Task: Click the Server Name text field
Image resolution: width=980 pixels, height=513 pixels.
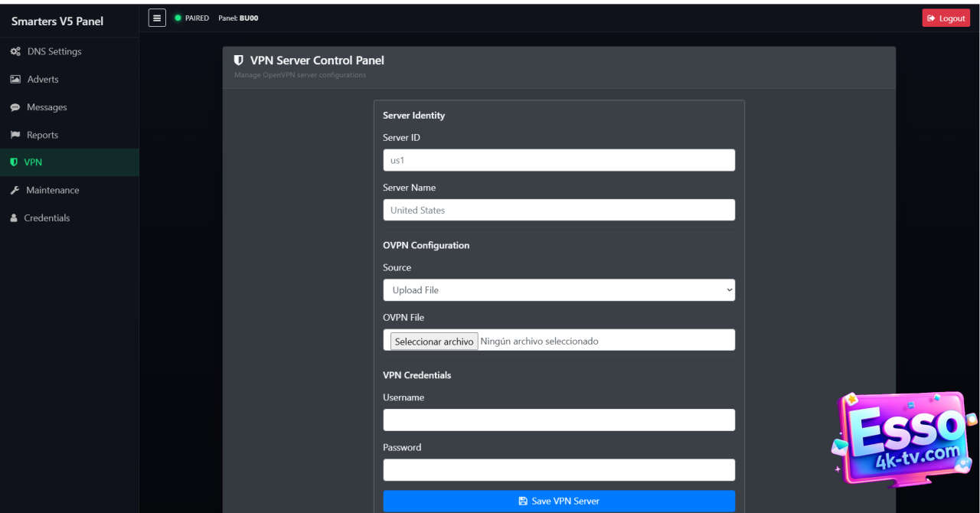Action: 559,210
